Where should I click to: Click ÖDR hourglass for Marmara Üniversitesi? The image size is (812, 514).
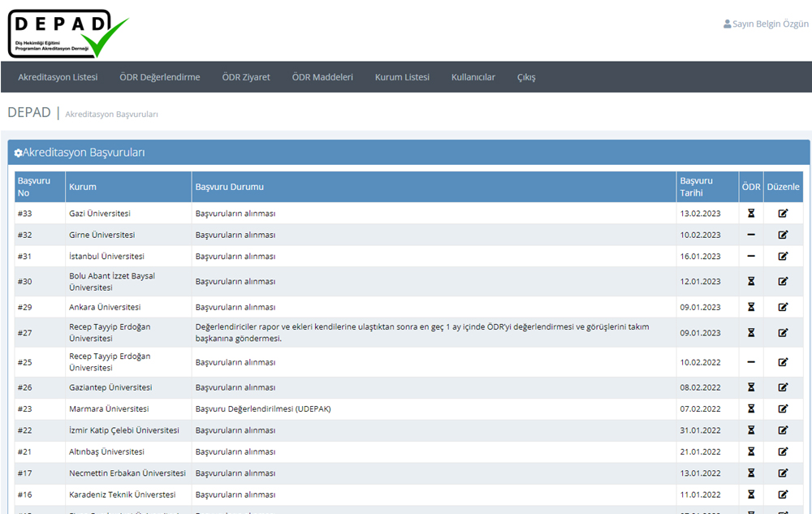pos(751,409)
